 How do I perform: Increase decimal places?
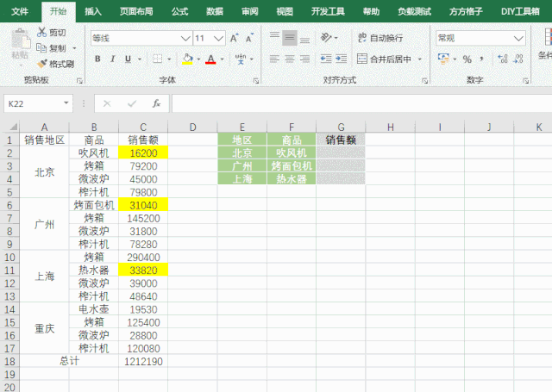[503, 59]
